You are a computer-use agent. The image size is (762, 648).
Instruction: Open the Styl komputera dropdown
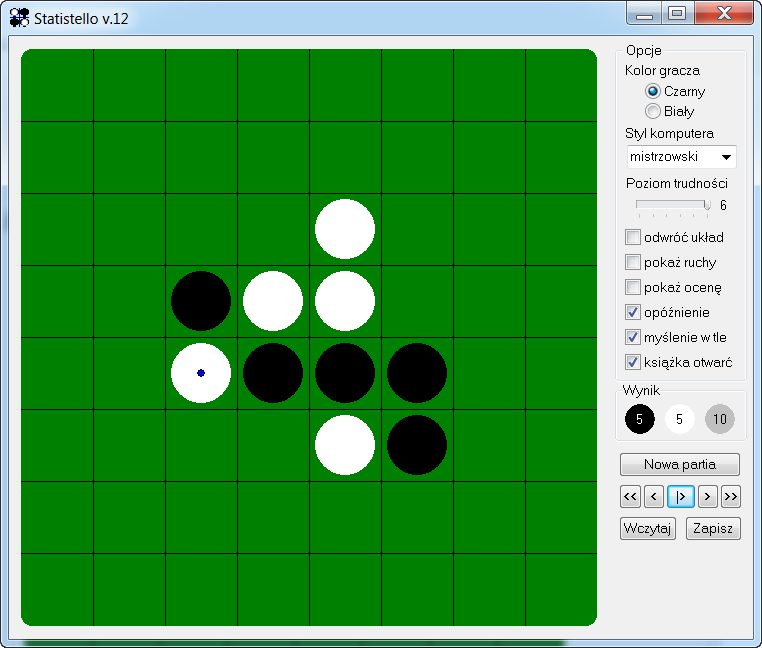[x=681, y=157]
